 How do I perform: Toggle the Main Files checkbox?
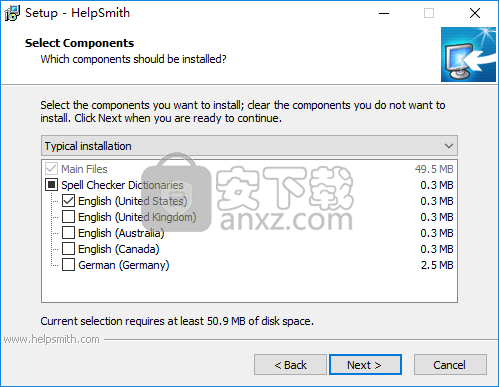(x=51, y=169)
